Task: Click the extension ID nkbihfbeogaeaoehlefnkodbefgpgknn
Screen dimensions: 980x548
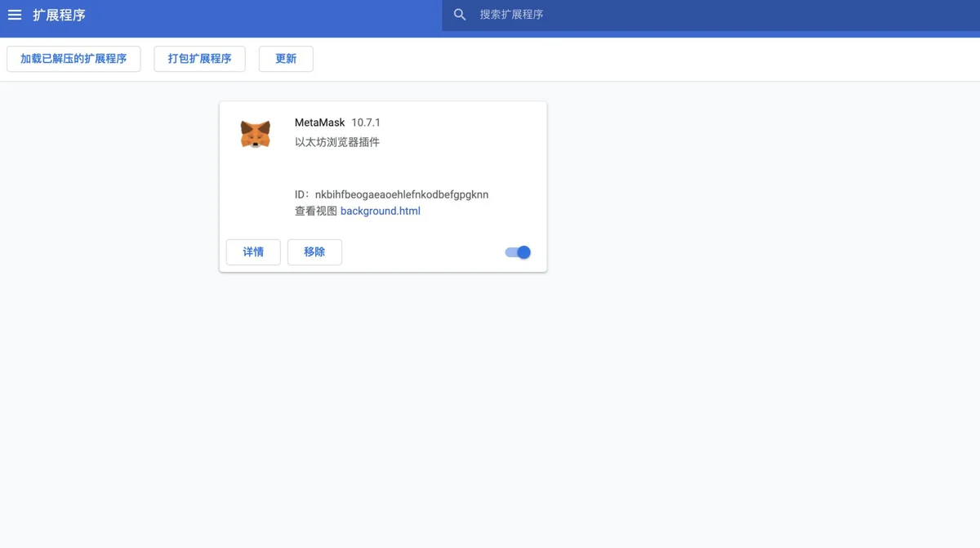Action: pos(402,194)
